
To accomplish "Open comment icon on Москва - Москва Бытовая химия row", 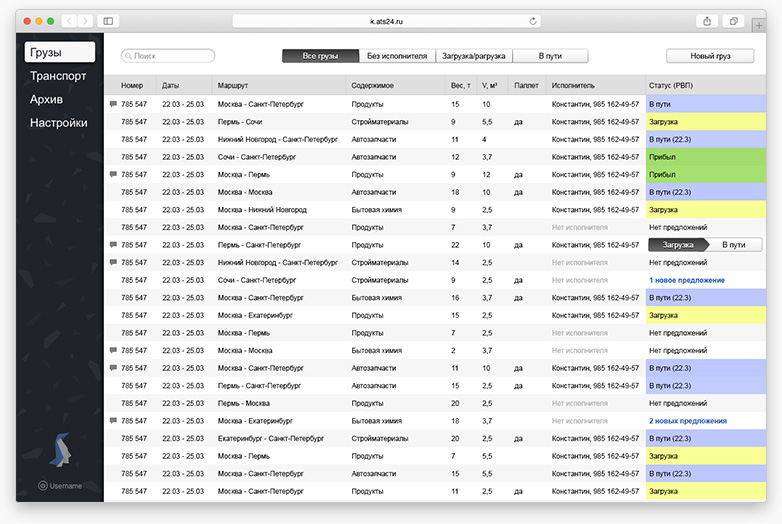I will tap(113, 350).
